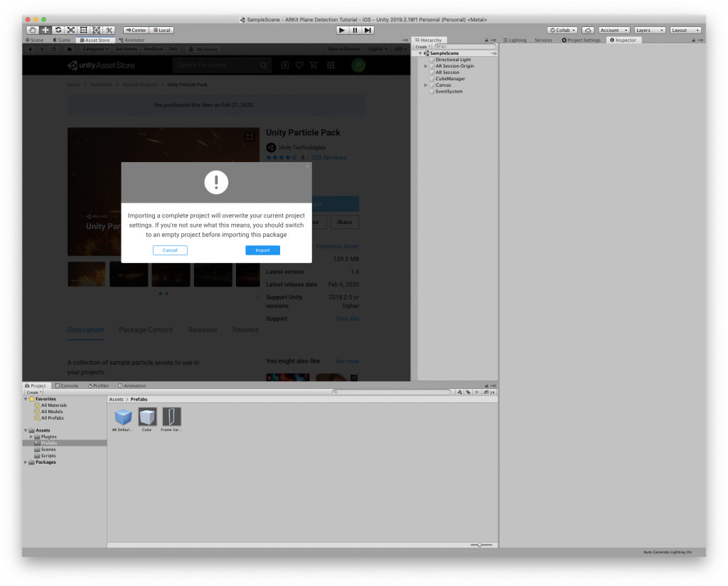Click the 103 Reviews link
728x586 pixels.
[328, 158]
